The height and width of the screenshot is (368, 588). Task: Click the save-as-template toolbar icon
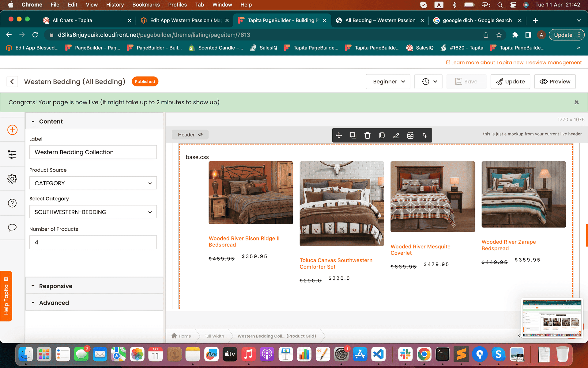(x=410, y=135)
